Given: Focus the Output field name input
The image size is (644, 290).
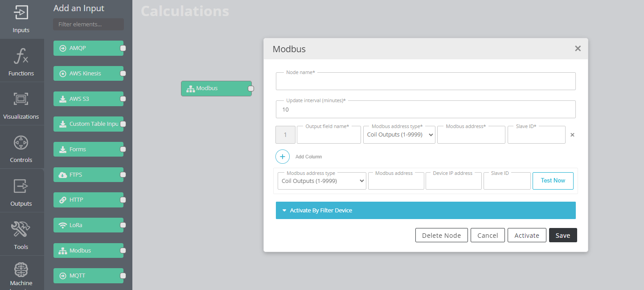Looking at the screenshot, I should [x=329, y=135].
